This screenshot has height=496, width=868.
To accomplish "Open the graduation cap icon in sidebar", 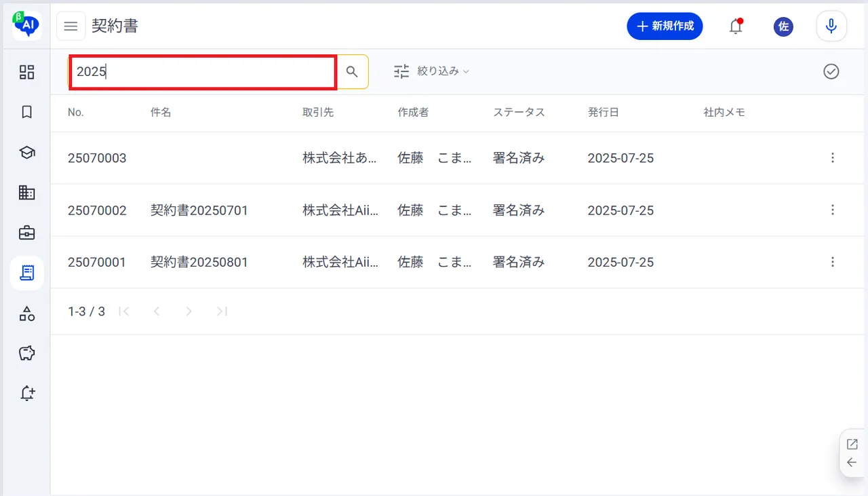I will point(26,153).
